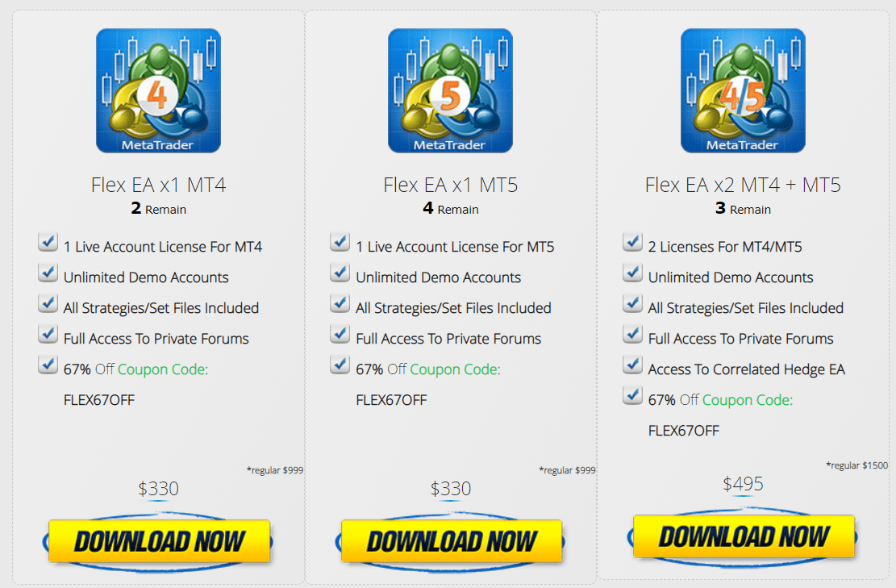Click checkmark beside Access To Correlated Hedge EA
This screenshot has width=896, height=588.
[x=632, y=365]
